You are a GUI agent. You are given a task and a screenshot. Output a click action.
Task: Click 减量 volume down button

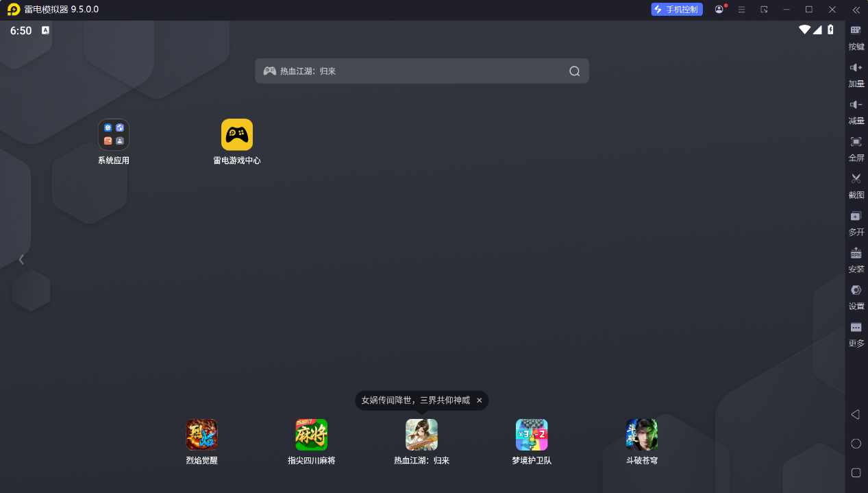click(x=856, y=112)
